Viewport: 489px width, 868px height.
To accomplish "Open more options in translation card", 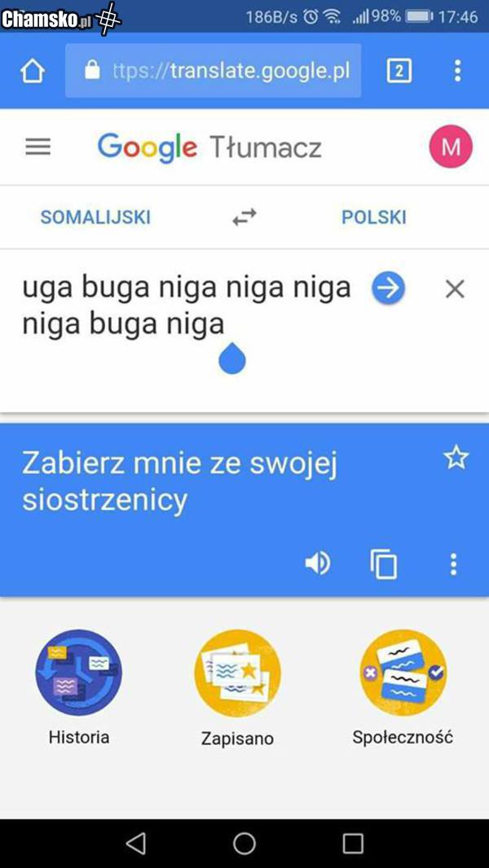I will click(x=454, y=564).
